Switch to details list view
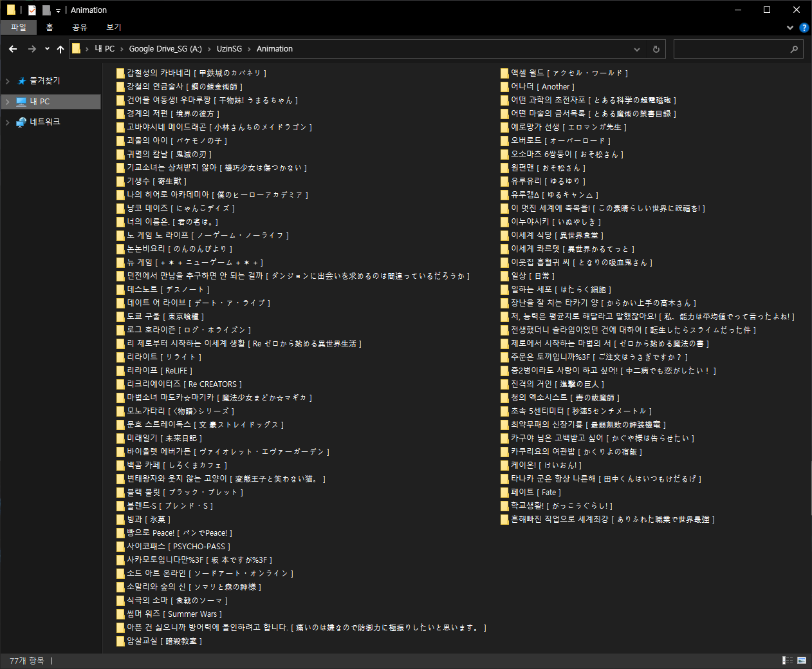Screen dimensions: 812x669 pos(788,660)
